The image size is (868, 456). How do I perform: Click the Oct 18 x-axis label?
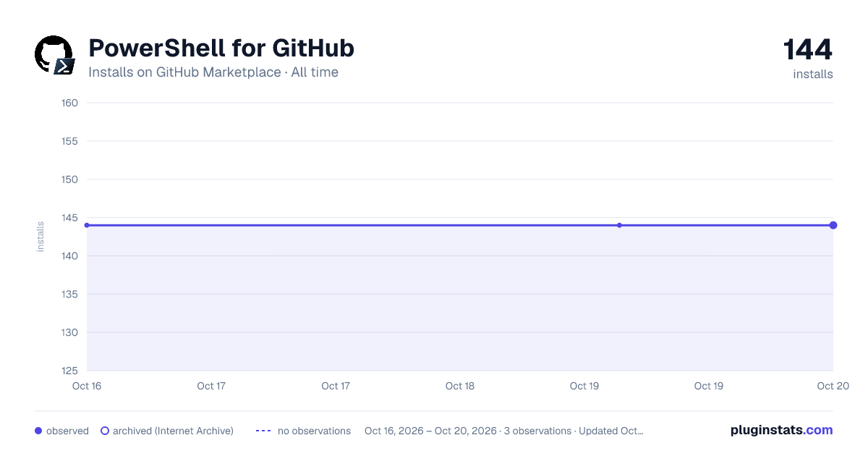point(460,386)
